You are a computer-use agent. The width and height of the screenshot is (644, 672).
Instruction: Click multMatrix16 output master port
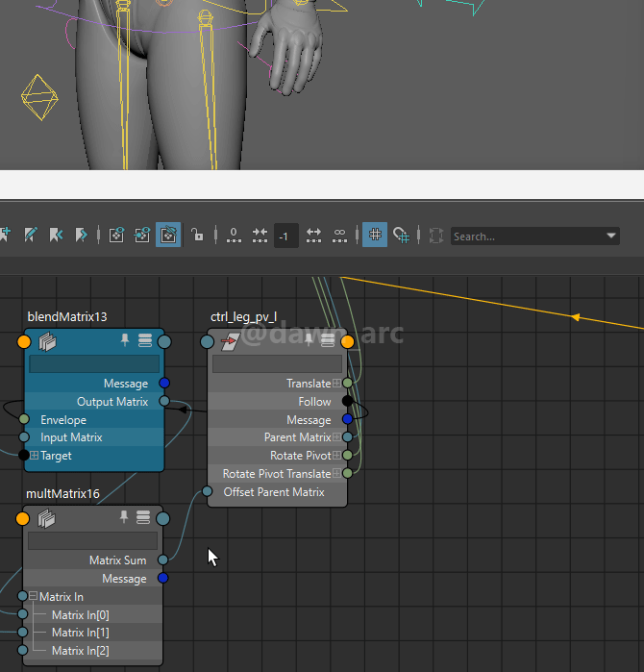click(x=162, y=518)
